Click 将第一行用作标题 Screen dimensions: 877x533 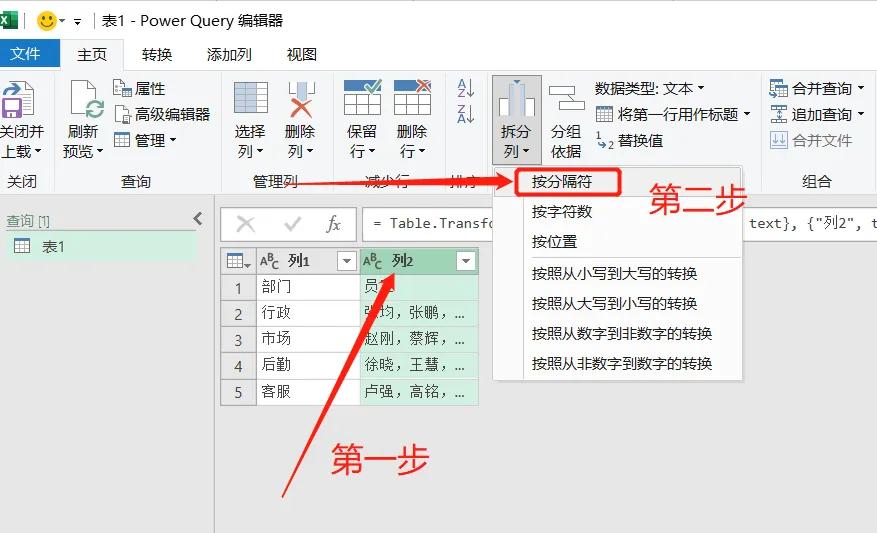pos(667,114)
